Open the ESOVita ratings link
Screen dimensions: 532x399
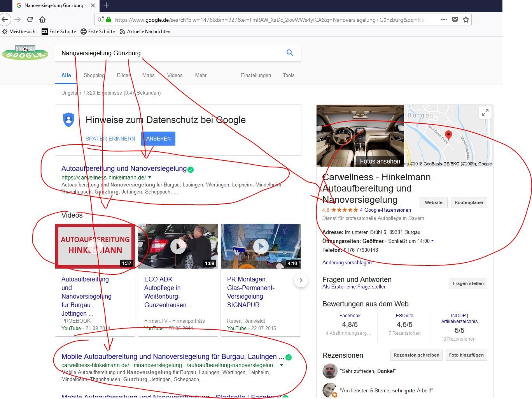tap(404, 316)
